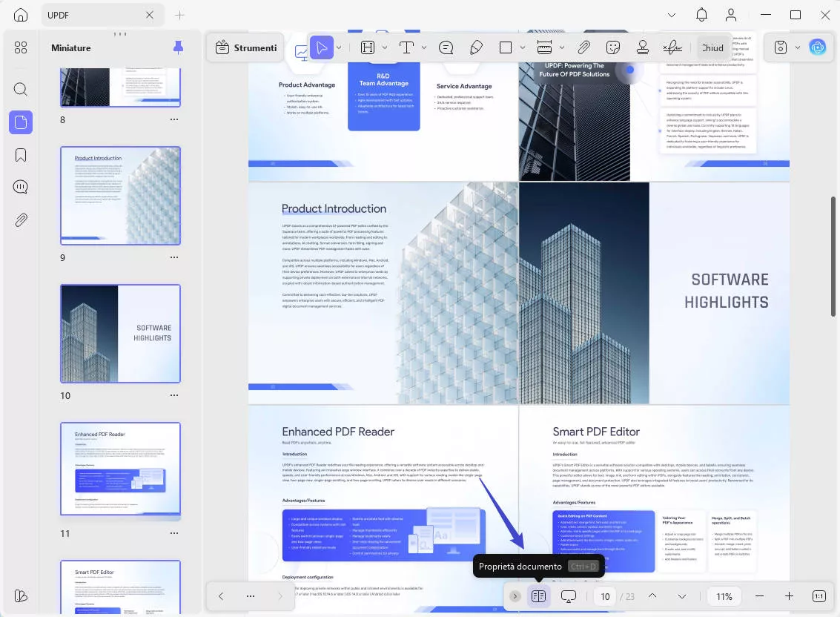
Task: Select the cursor pointer tool
Action: coord(322,47)
